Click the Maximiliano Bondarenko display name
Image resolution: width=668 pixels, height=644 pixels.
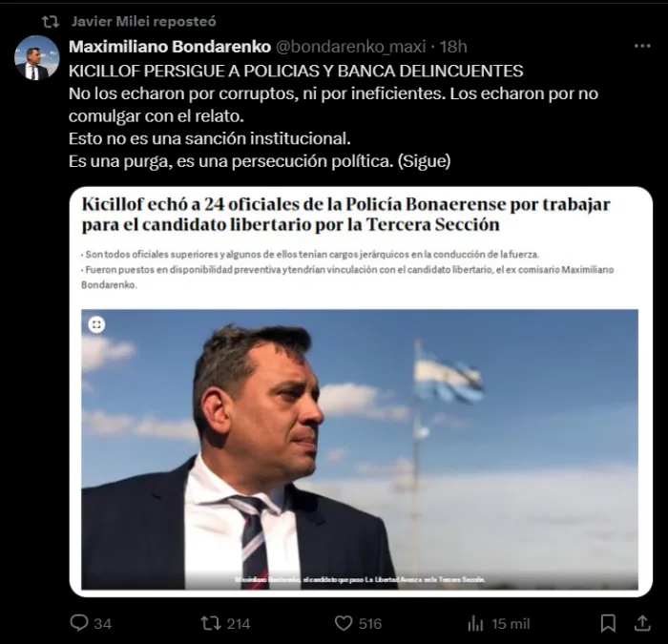[170, 47]
